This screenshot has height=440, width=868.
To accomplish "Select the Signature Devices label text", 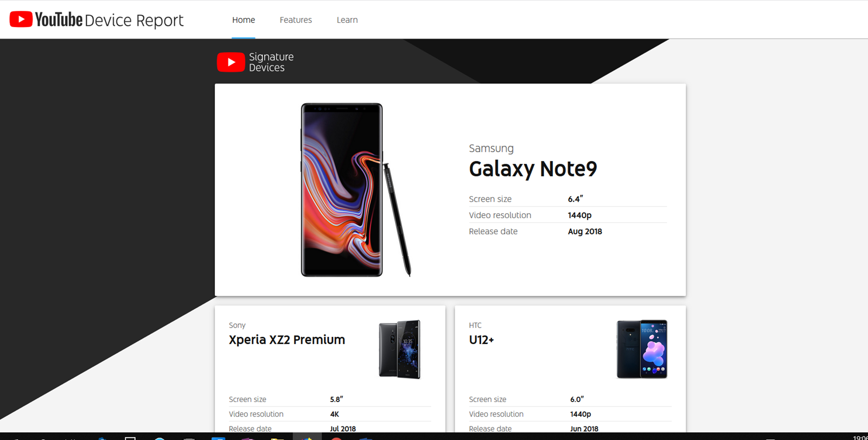I will (x=271, y=62).
